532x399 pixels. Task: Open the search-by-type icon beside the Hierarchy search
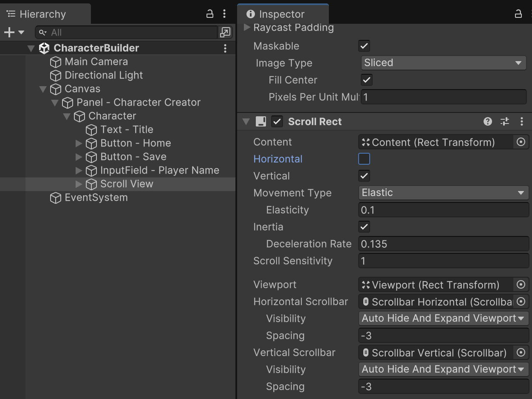[x=225, y=32]
